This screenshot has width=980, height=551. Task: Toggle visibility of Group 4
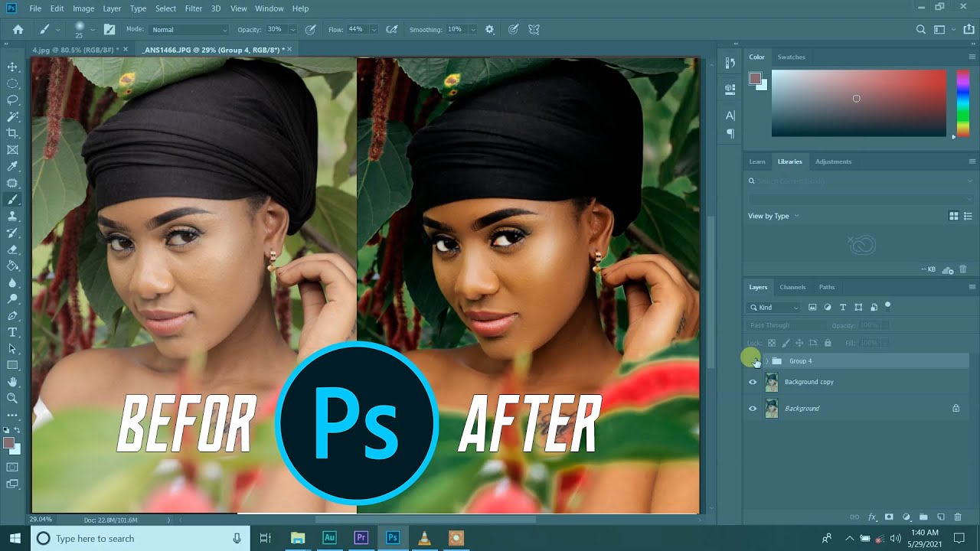(x=753, y=360)
